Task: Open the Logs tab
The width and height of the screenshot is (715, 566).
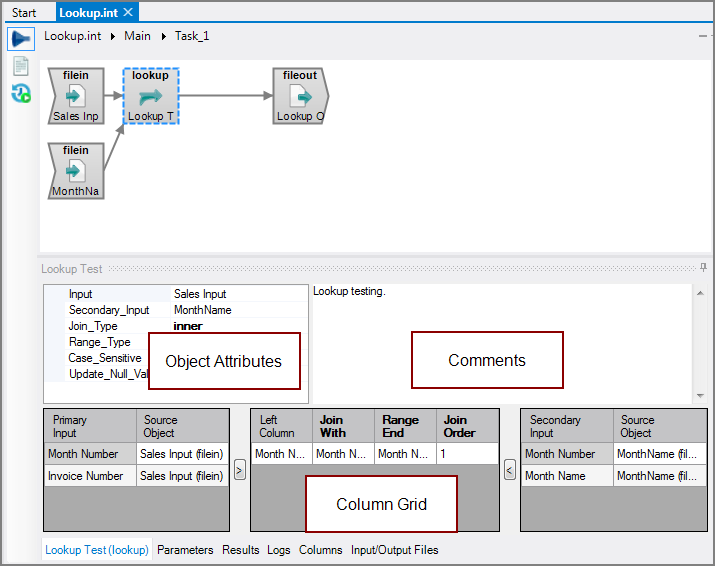Action: (279, 550)
